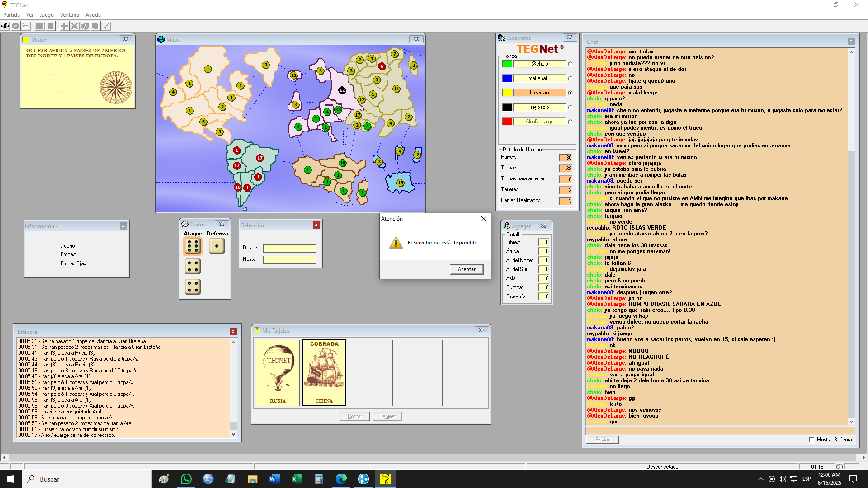Click the globe icon in Mapa title bar
Viewport: 868px width, 488px height.
pos(161,39)
